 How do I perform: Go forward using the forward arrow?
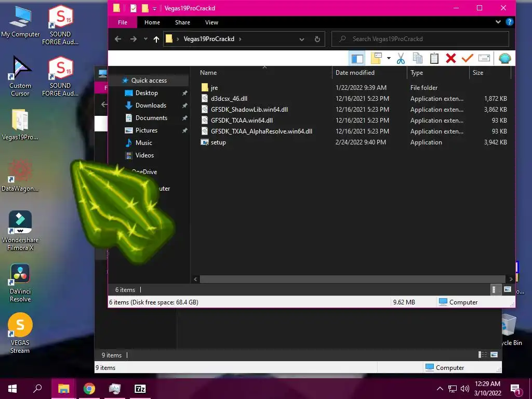coord(134,39)
